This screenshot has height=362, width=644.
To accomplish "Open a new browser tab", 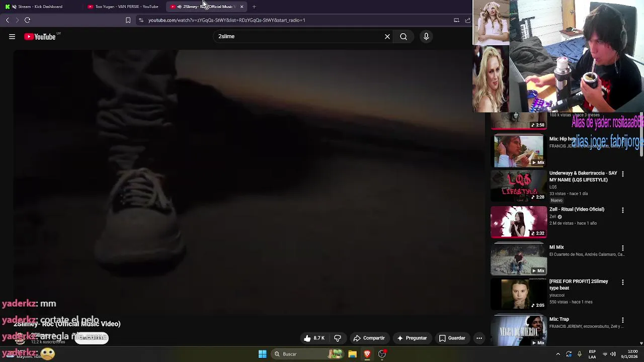I will (x=254, y=7).
